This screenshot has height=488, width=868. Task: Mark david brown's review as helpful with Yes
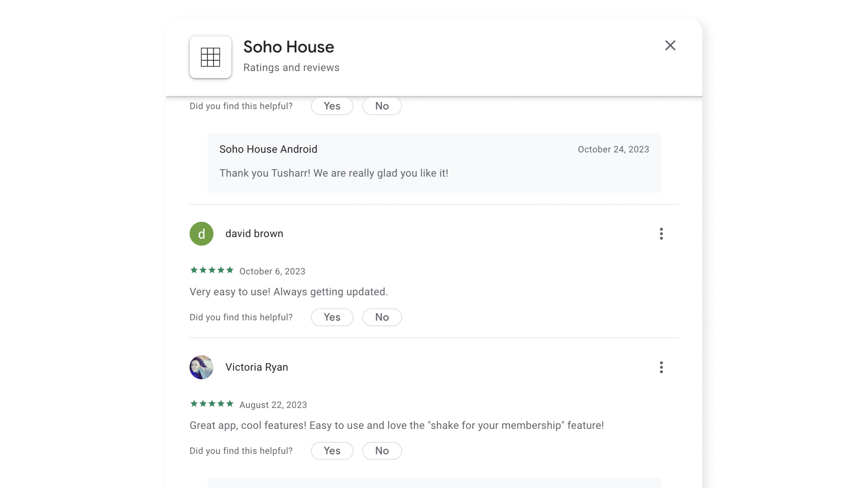332,317
